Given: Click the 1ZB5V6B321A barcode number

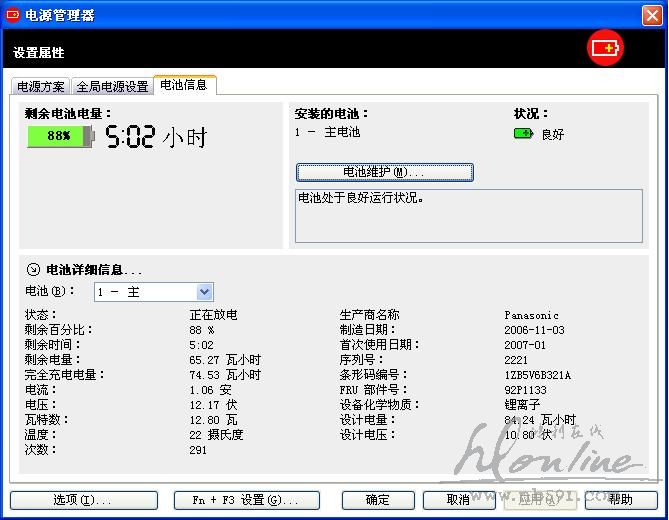Looking at the screenshot, I should pyautogui.click(x=537, y=375).
